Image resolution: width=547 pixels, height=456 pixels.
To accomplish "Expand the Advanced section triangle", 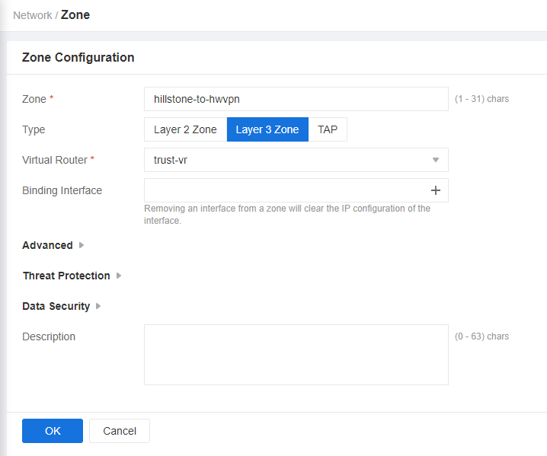I will click(81, 245).
